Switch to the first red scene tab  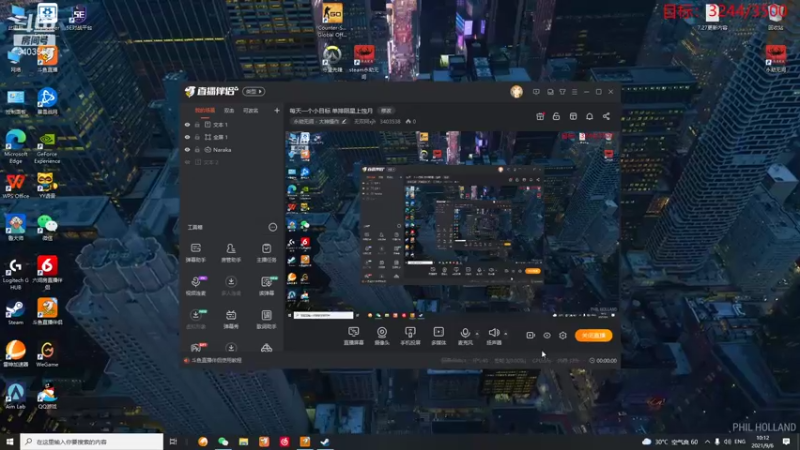pos(205,110)
